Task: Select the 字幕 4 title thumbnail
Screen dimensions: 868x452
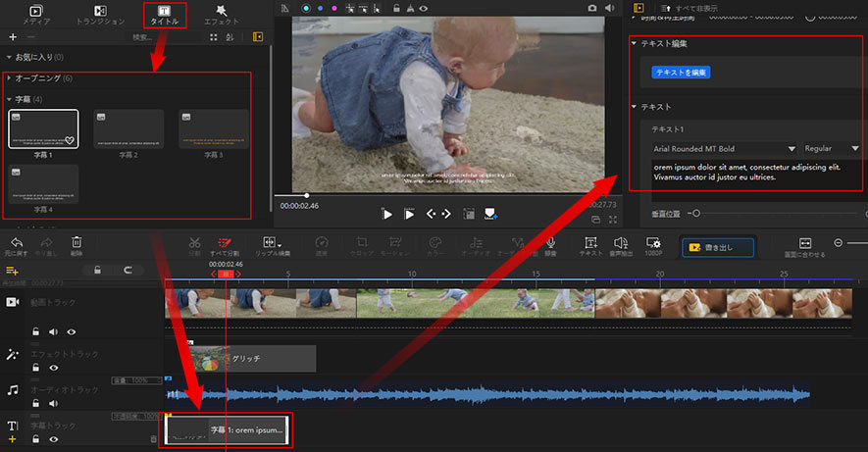Action: coord(43,183)
